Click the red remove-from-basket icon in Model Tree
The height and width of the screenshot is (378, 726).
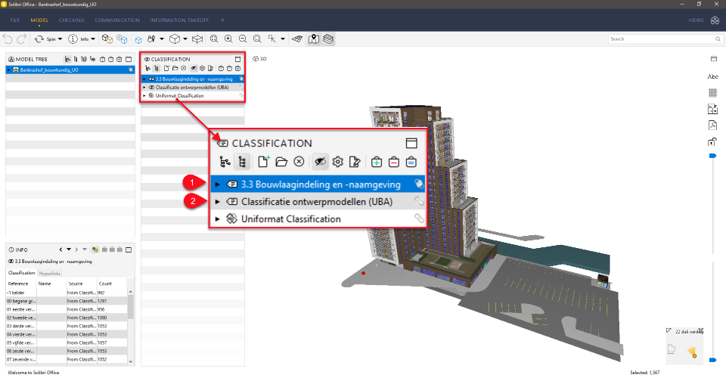pyautogui.click(x=111, y=59)
